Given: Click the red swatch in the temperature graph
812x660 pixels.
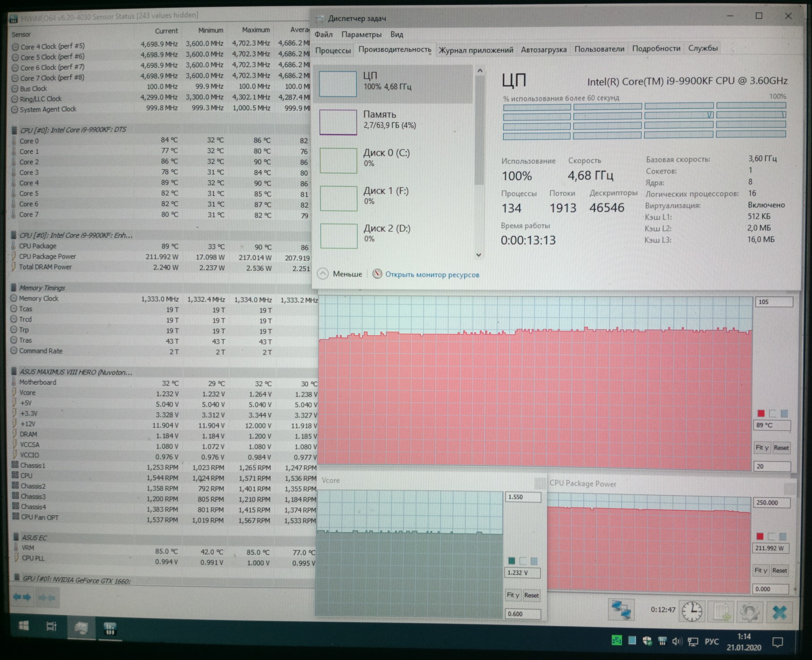Looking at the screenshot, I should [761, 413].
